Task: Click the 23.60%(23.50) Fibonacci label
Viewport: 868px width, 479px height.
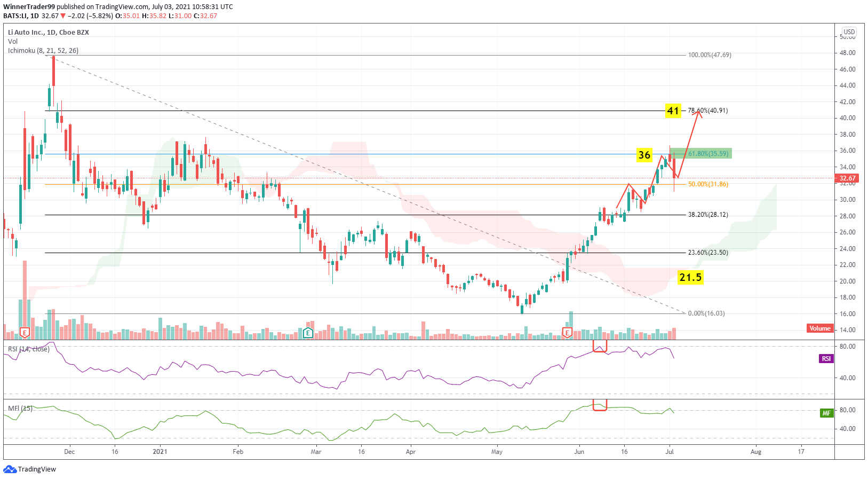Action: pyautogui.click(x=708, y=253)
